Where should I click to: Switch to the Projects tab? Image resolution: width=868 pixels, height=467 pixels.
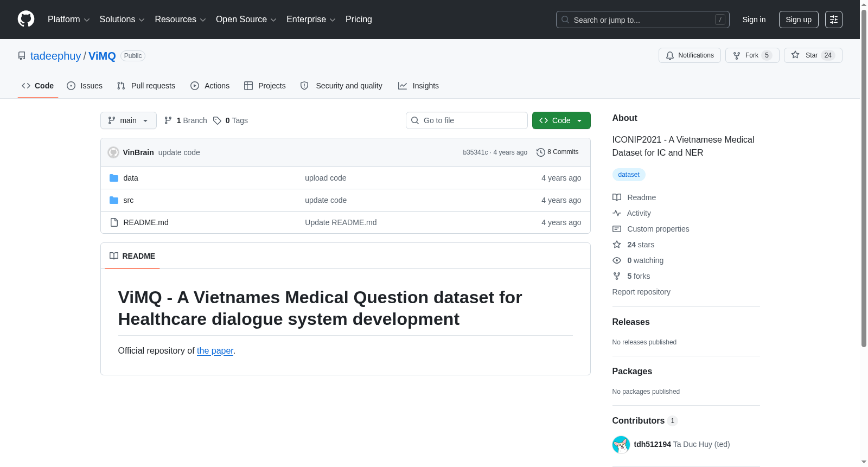click(x=265, y=86)
